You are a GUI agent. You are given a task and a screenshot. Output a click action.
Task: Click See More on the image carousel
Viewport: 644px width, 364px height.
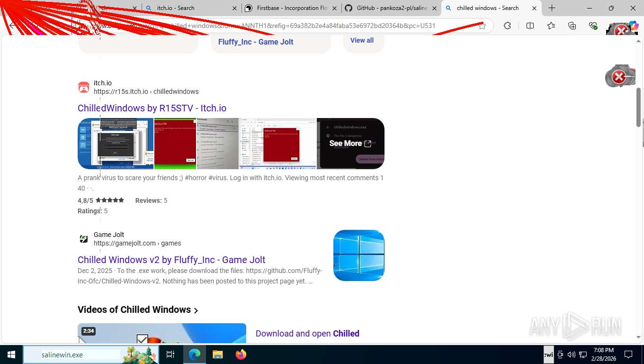(x=350, y=143)
